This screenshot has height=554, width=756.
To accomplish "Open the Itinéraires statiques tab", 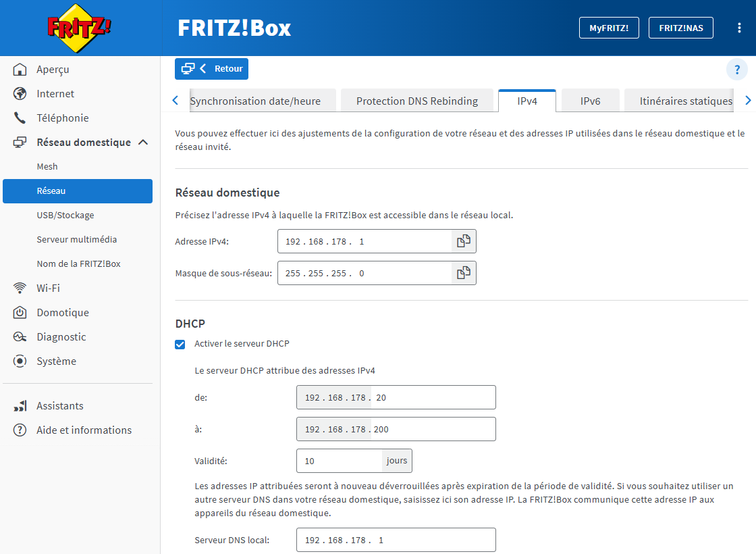I will (x=679, y=101).
